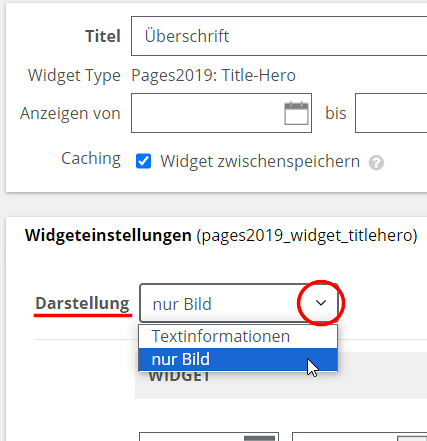Image resolution: width=427 pixels, height=441 pixels.
Task: Click the bis end date field
Action: [x=391, y=113]
